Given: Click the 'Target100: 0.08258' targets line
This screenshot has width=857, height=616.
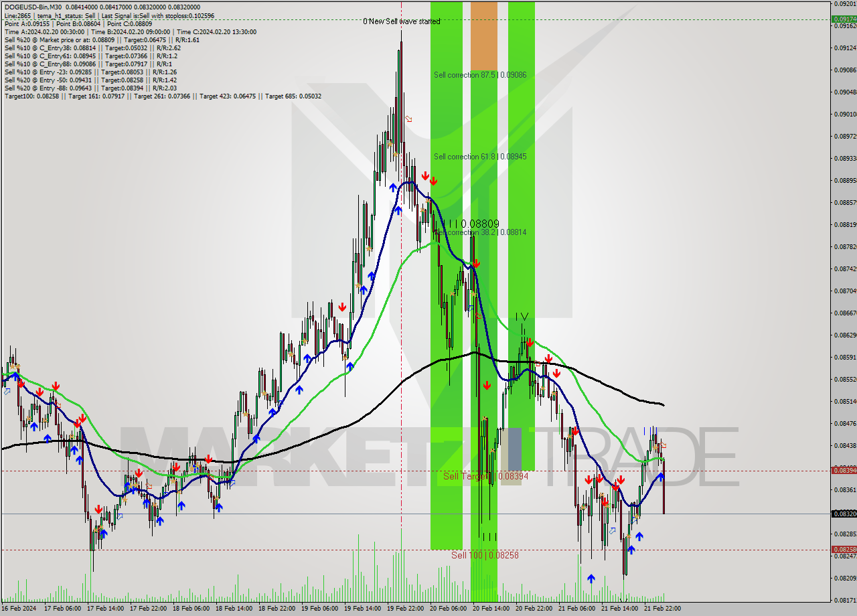Looking at the screenshot, I should [163, 96].
